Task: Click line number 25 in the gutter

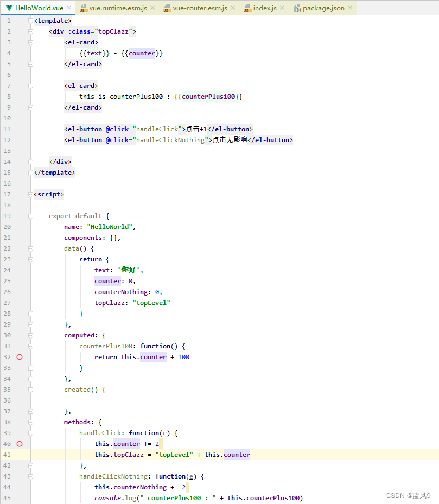Action: [x=9, y=280]
